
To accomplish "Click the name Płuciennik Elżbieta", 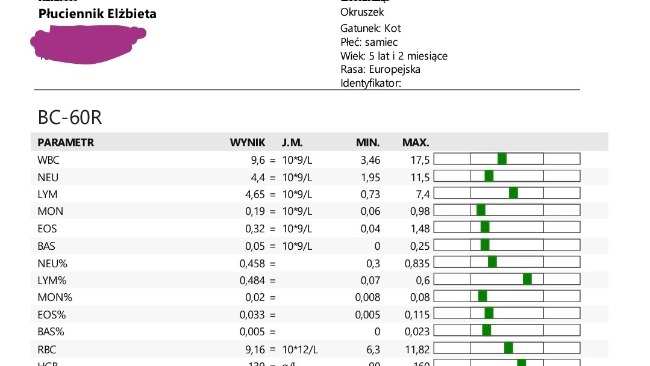I will [97, 14].
